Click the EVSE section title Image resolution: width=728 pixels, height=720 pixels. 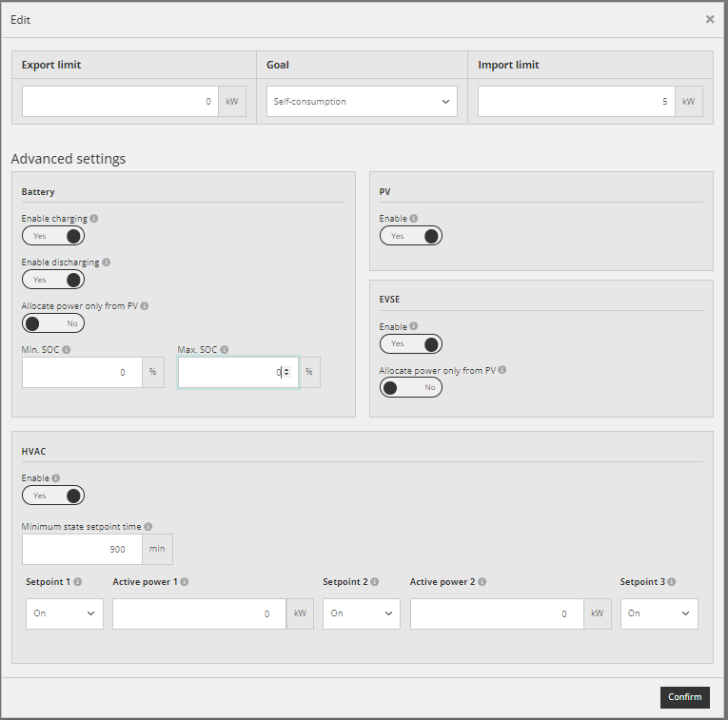pos(389,300)
